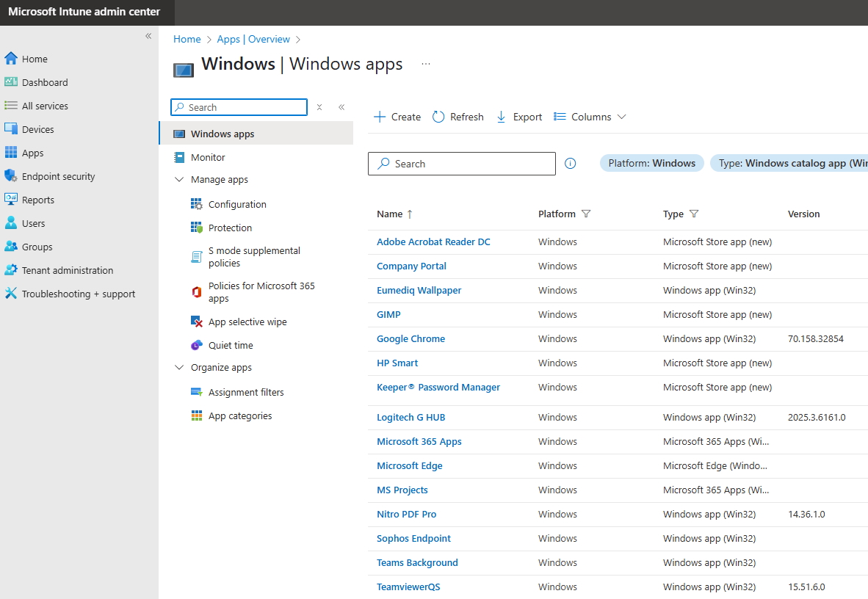Open Devices icon in left navigation

tap(10, 128)
